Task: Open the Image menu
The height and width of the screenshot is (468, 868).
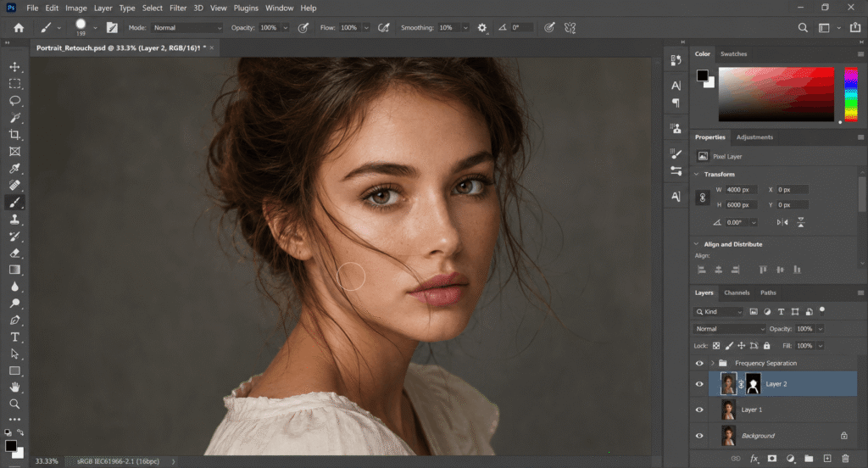Action: (x=75, y=8)
